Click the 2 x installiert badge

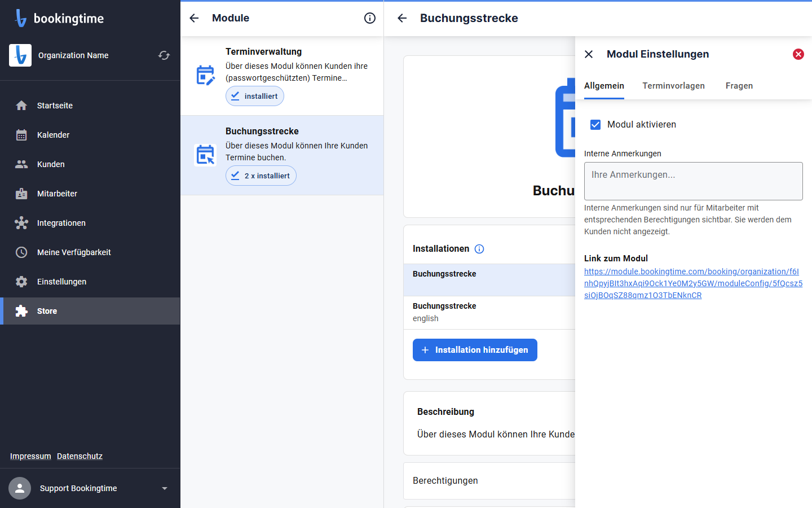point(261,176)
